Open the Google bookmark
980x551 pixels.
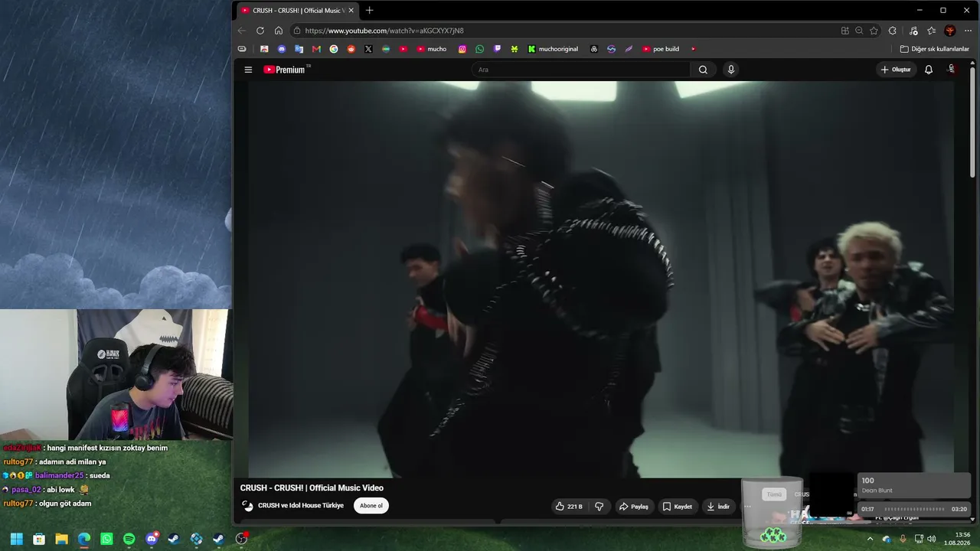point(334,49)
